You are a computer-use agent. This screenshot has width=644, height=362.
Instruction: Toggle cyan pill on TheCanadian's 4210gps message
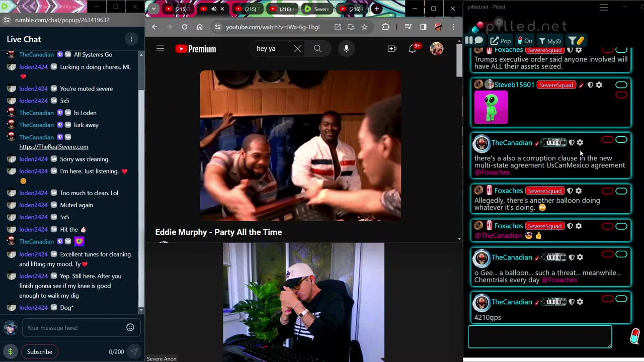[x=621, y=299]
